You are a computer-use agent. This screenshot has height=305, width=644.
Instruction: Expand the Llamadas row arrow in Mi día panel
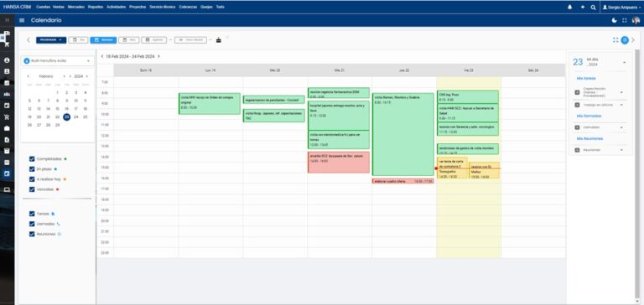[621, 127]
